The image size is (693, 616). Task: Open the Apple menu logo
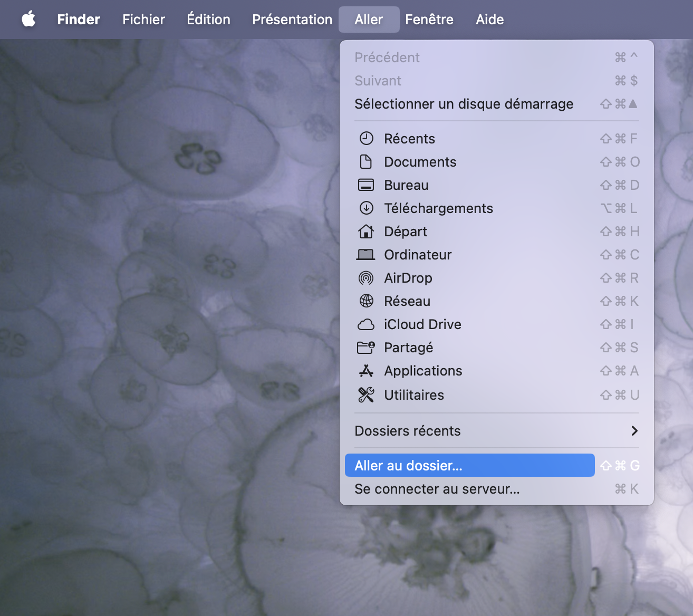pyautogui.click(x=29, y=20)
